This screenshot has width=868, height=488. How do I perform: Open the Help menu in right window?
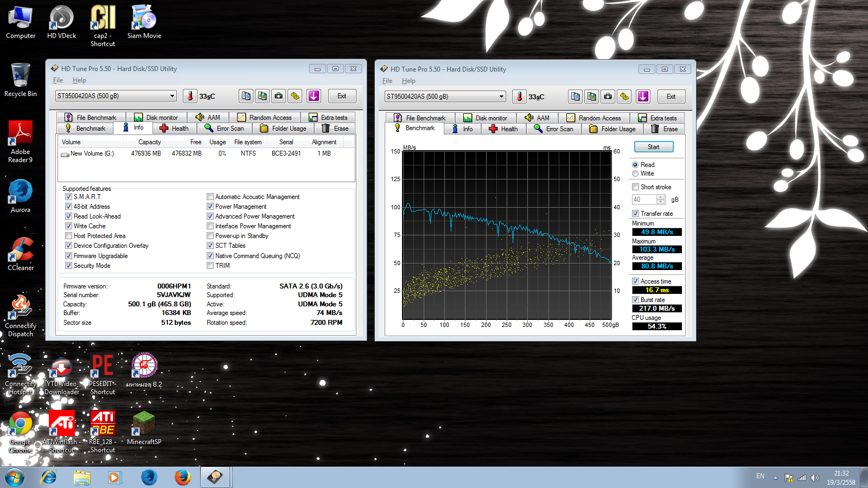409,81
